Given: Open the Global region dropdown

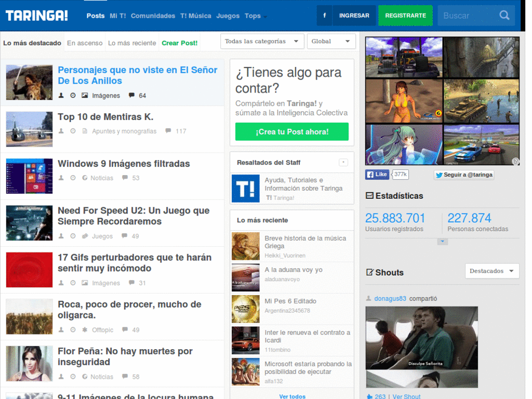Looking at the screenshot, I should coord(331,42).
